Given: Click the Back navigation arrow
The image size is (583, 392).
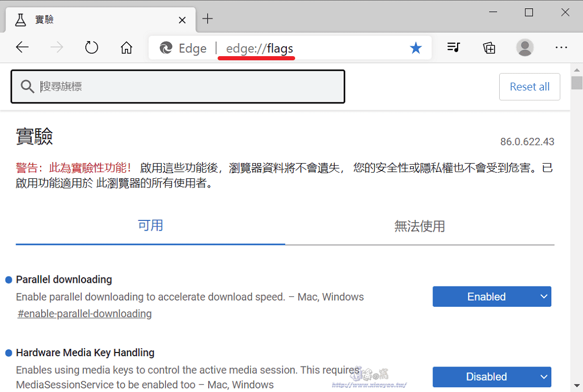Looking at the screenshot, I should (22, 47).
